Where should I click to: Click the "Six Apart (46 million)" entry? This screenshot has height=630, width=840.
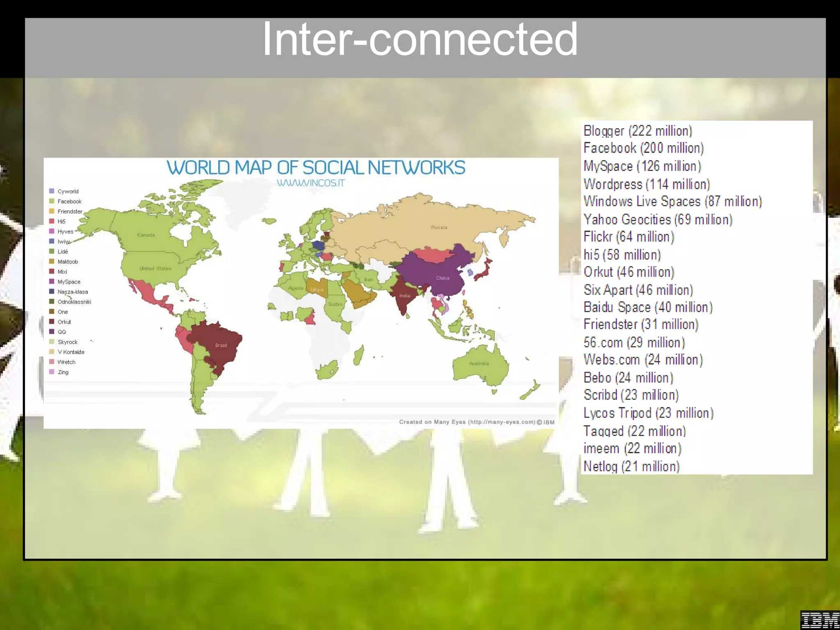(638, 290)
